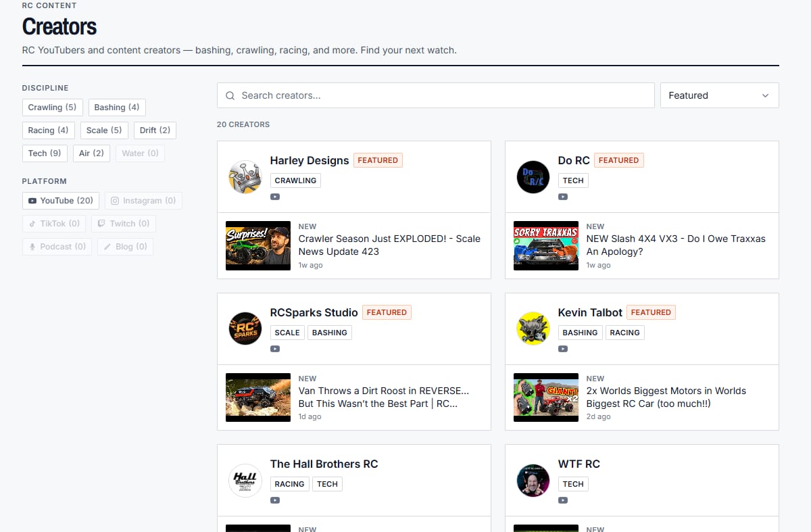The width and height of the screenshot is (811, 532).
Task: Toggle the Racing (4) discipline filter
Action: coord(48,130)
